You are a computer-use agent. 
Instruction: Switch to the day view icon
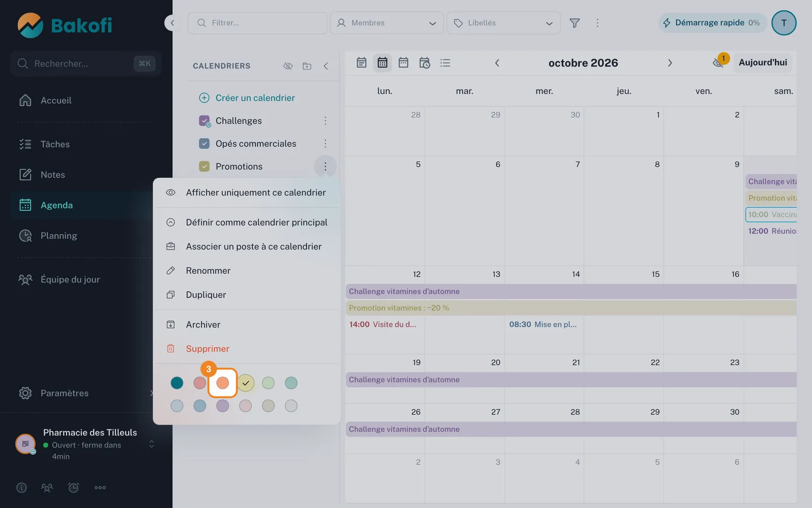point(361,63)
